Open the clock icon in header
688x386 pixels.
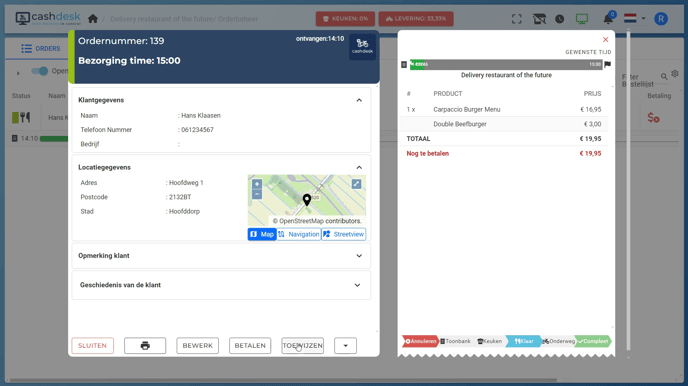[559, 19]
